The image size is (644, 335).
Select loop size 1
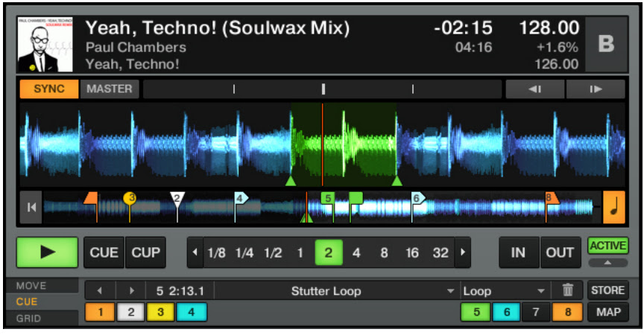point(300,252)
